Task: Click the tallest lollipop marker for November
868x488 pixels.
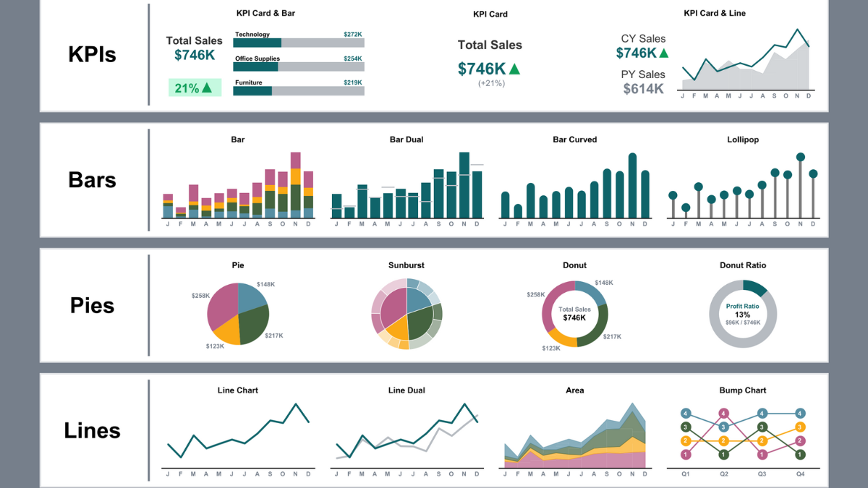Action: [800, 156]
